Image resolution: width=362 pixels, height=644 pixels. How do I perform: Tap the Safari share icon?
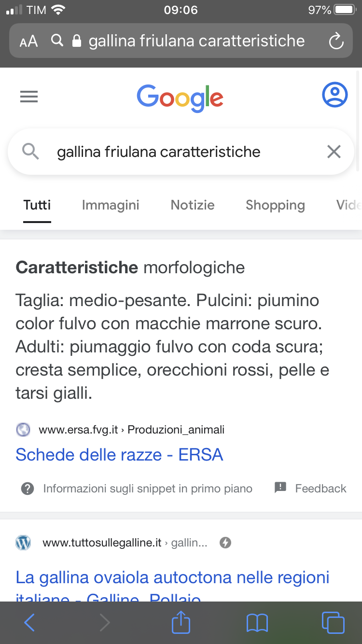(181, 622)
